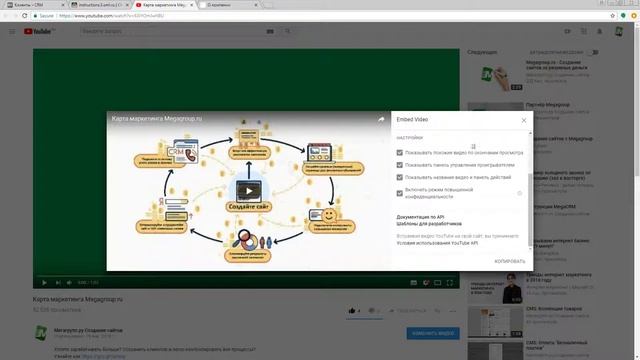640x360 pixels.
Task: Open the Мегагрупп.ру channel avatar
Action: click(41, 333)
